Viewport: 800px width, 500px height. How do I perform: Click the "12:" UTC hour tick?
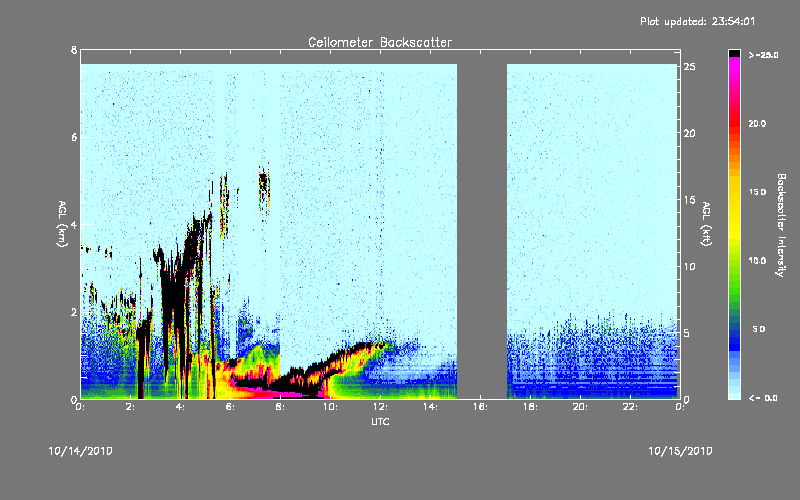tap(381, 407)
